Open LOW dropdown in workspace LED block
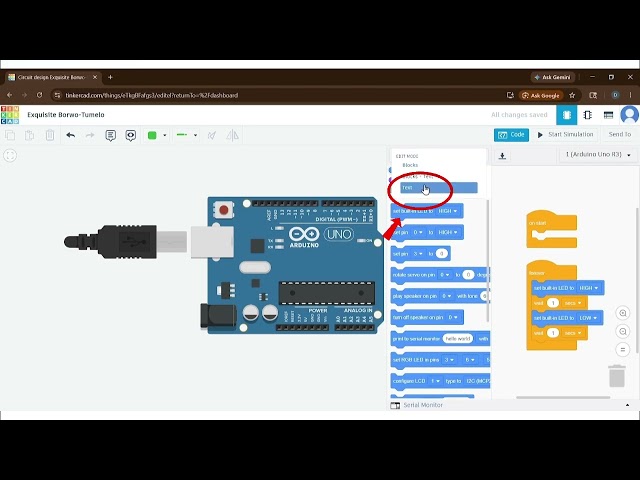The image size is (640, 480). click(x=588, y=318)
